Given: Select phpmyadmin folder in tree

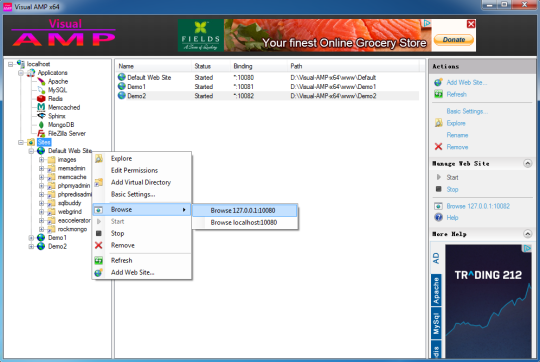Looking at the screenshot, I should (73, 186).
